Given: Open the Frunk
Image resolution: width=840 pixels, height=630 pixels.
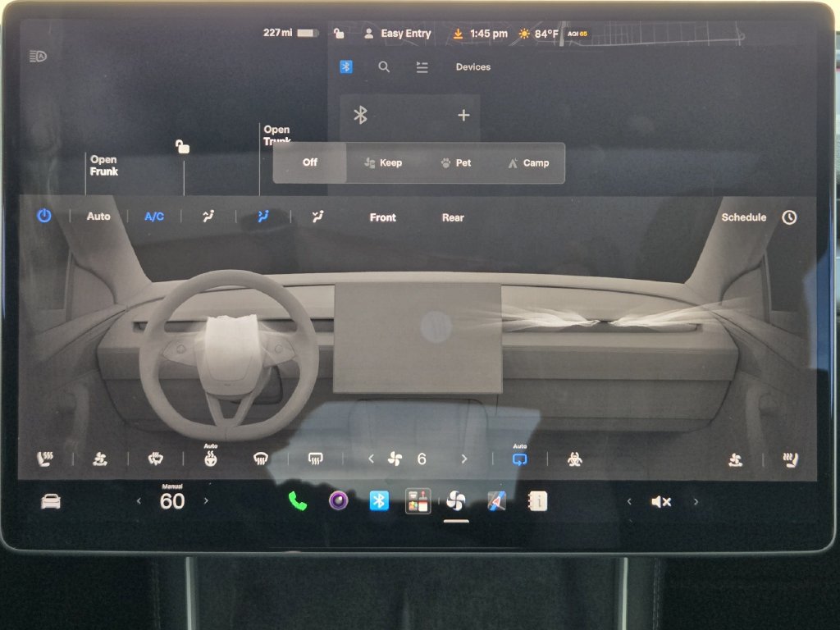Looking at the screenshot, I should (x=104, y=166).
